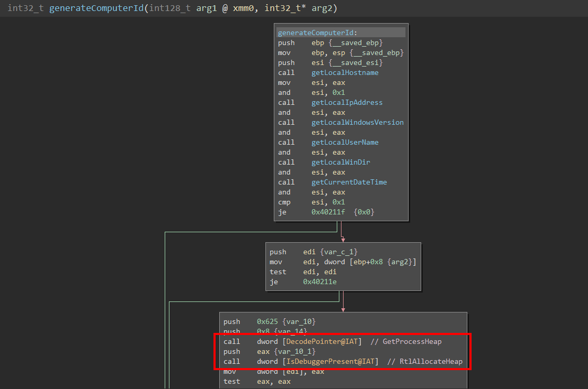Screen dimensions: 588x389
Task: Select the 'mov edi, dword [ebp+0x8 {arg2}]' line
Action: click(x=343, y=262)
